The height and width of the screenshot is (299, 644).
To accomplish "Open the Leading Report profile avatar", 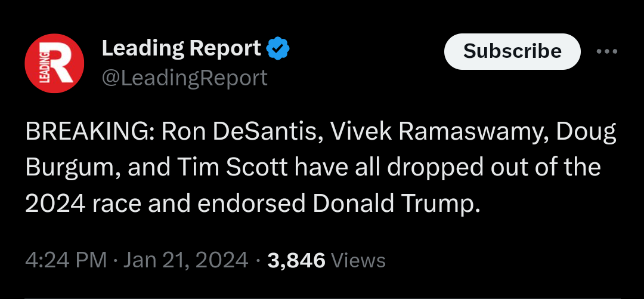I will [x=53, y=63].
